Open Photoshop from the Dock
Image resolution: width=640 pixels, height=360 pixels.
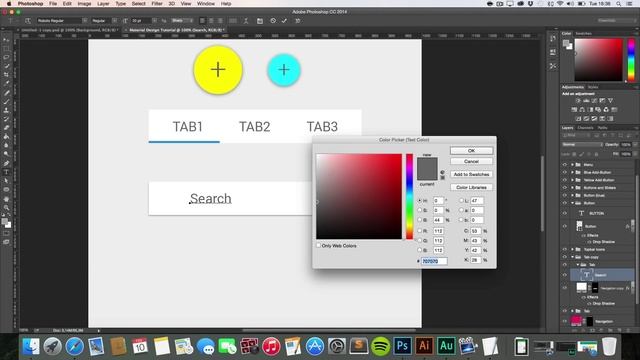tap(402, 346)
